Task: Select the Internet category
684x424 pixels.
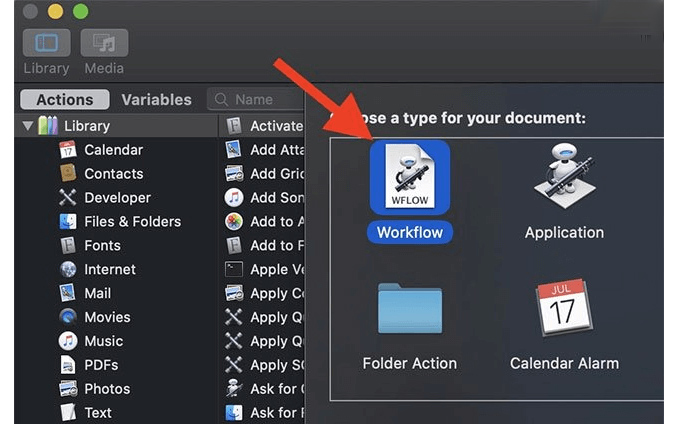Action: 109,270
